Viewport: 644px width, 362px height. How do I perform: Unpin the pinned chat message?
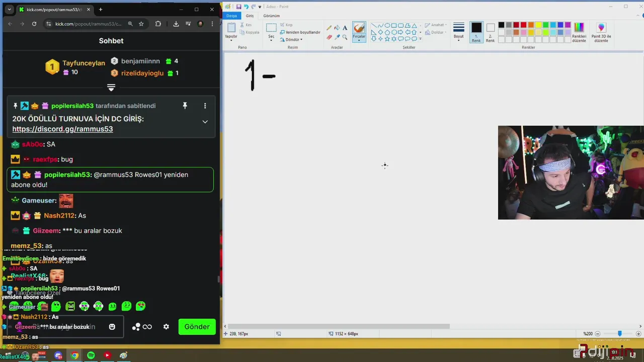tap(185, 106)
